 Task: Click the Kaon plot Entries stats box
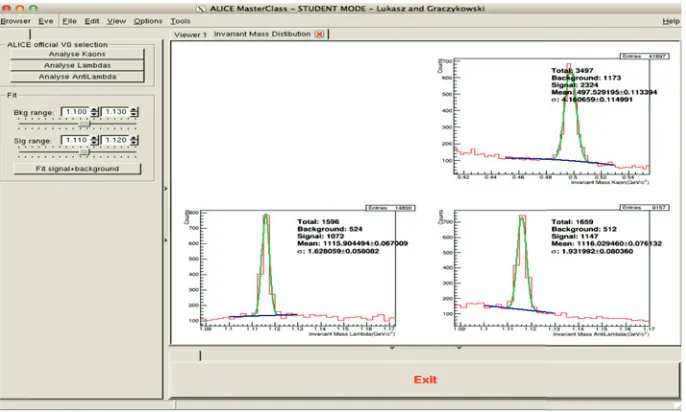644,56
